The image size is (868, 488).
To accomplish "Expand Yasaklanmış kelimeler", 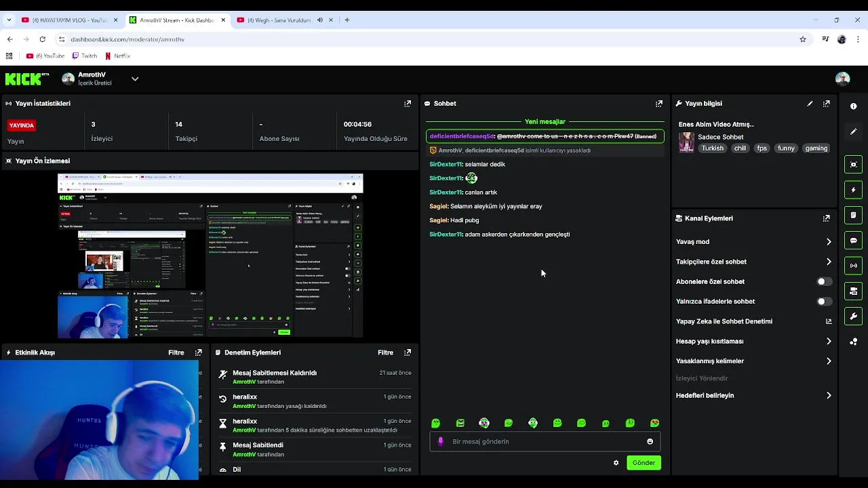I will coord(829,361).
